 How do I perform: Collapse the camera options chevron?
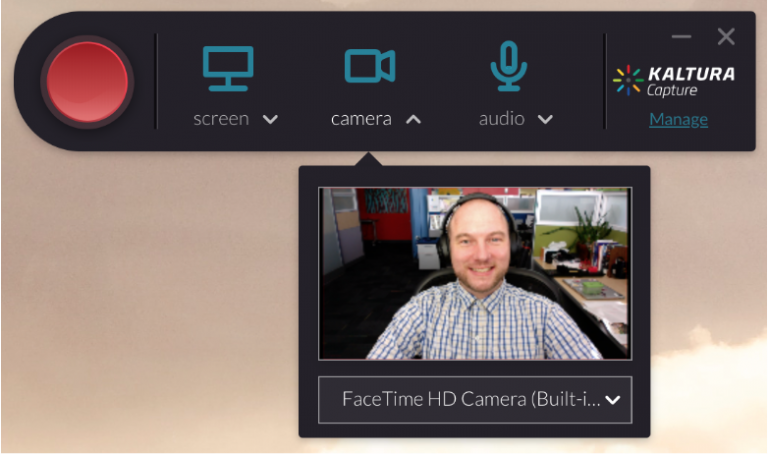click(x=413, y=119)
